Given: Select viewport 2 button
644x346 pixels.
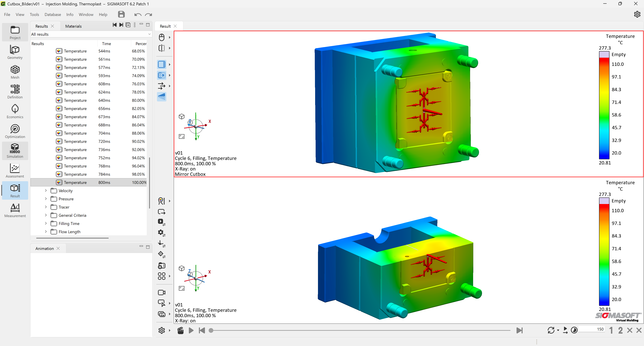Looking at the screenshot, I should pyautogui.click(x=620, y=330).
